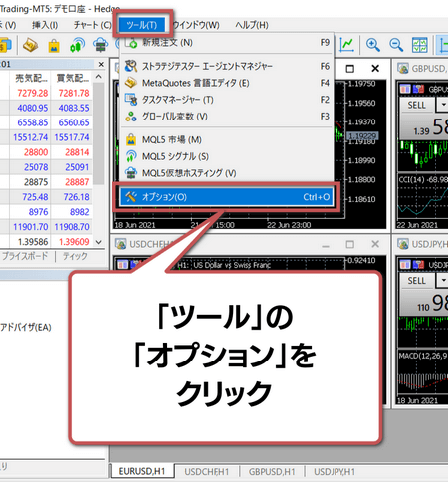The height and width of the screenshot is (482, 448).
Task: Close the Market Watch panel
Action: point(101,64)
